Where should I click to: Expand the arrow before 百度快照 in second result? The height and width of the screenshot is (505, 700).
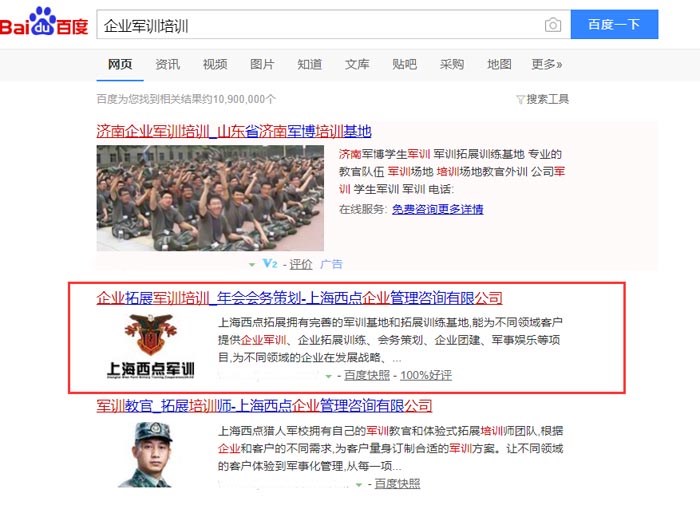coord(329,376)
